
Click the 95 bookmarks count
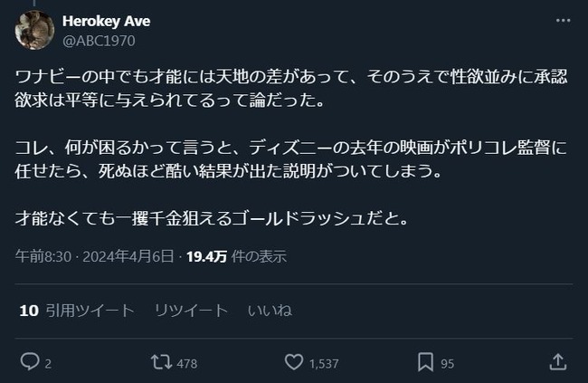click(449, 363)
